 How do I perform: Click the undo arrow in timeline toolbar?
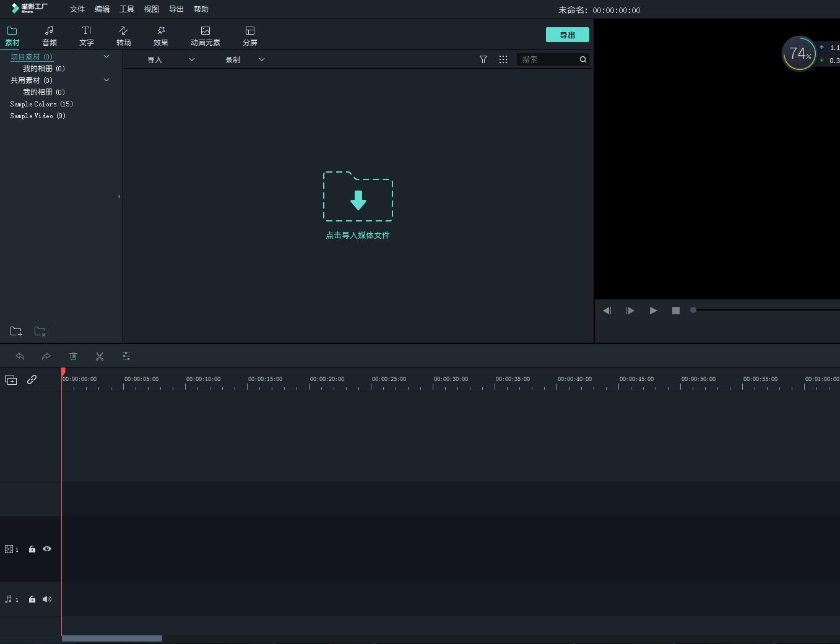point(20,356)
